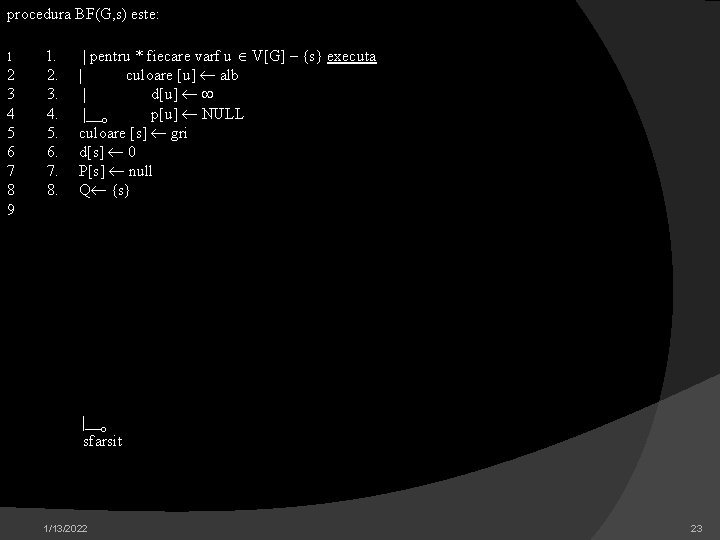
Task: Click the outer line number 1
Action: 10,57
